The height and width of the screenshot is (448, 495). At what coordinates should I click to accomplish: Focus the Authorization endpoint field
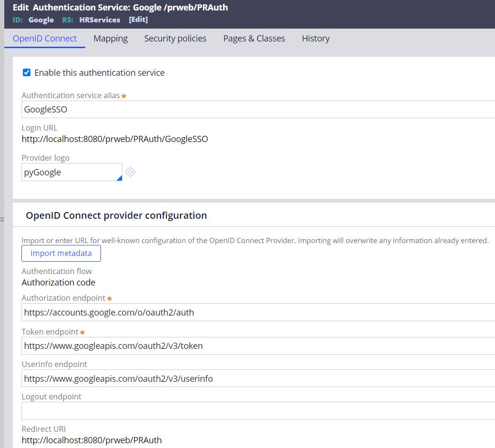coord(257,313)
